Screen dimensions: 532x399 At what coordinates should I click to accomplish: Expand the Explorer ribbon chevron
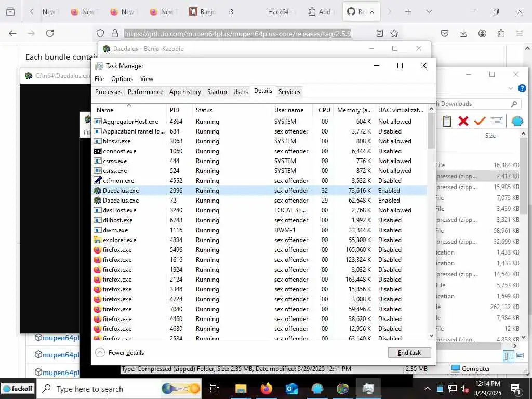(511, 88)
